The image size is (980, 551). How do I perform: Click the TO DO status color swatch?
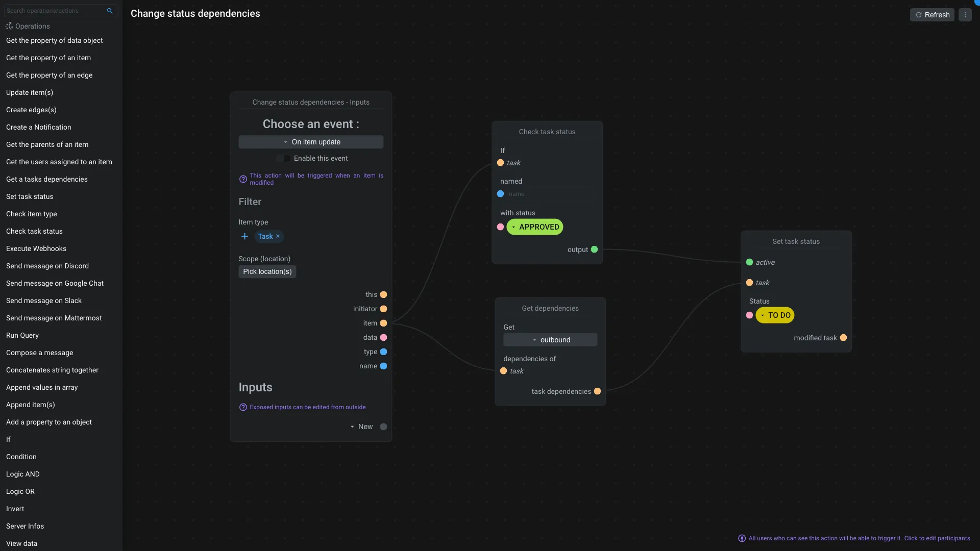750,315
